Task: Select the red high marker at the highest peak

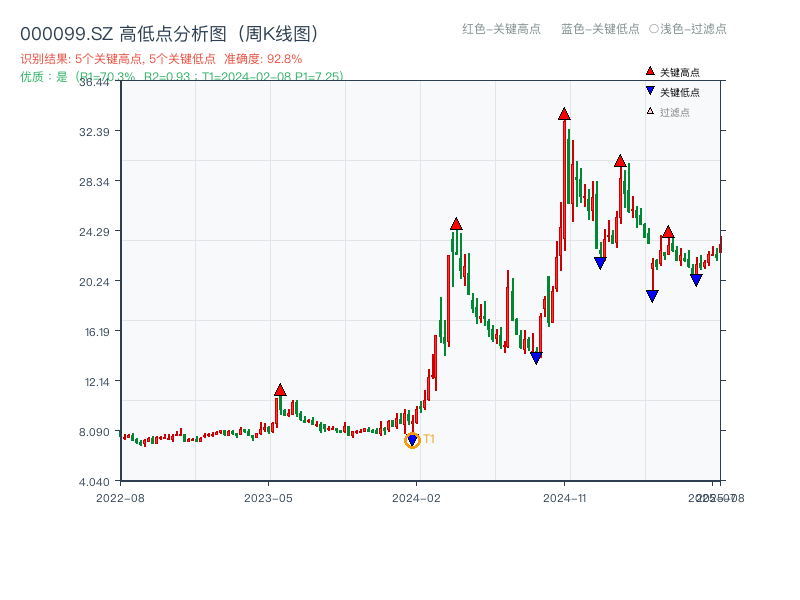Action: [564, 115]
